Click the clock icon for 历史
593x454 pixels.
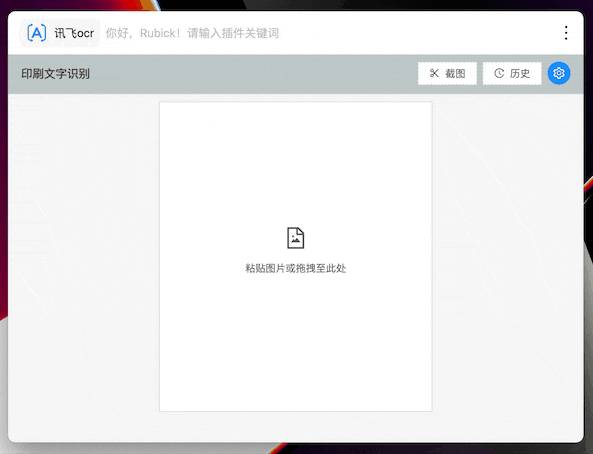(x=499, y=73)
